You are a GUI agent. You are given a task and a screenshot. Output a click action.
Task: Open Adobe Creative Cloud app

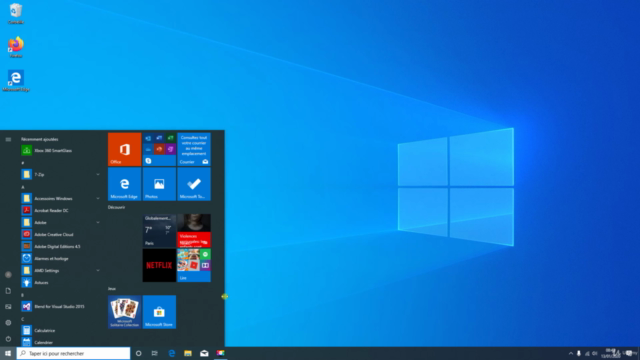point(60,235)
